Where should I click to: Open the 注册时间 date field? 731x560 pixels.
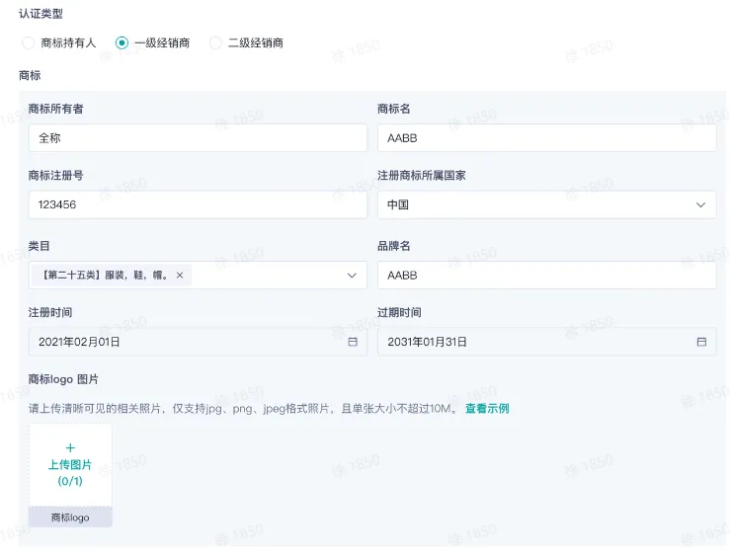click(x=198, y=342)
